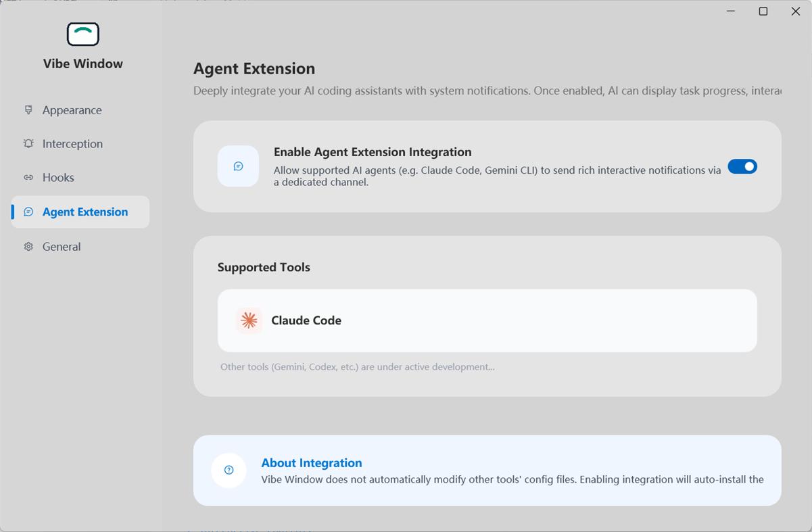
Task: Select the Agent Extension menu item
Action: click(80, 212)
